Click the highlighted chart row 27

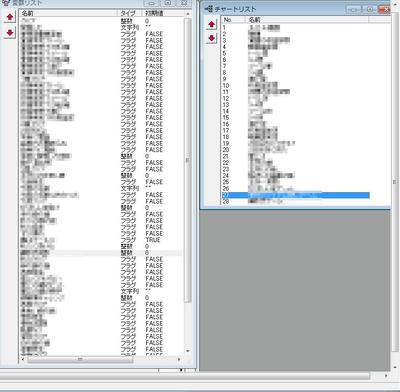295,195
